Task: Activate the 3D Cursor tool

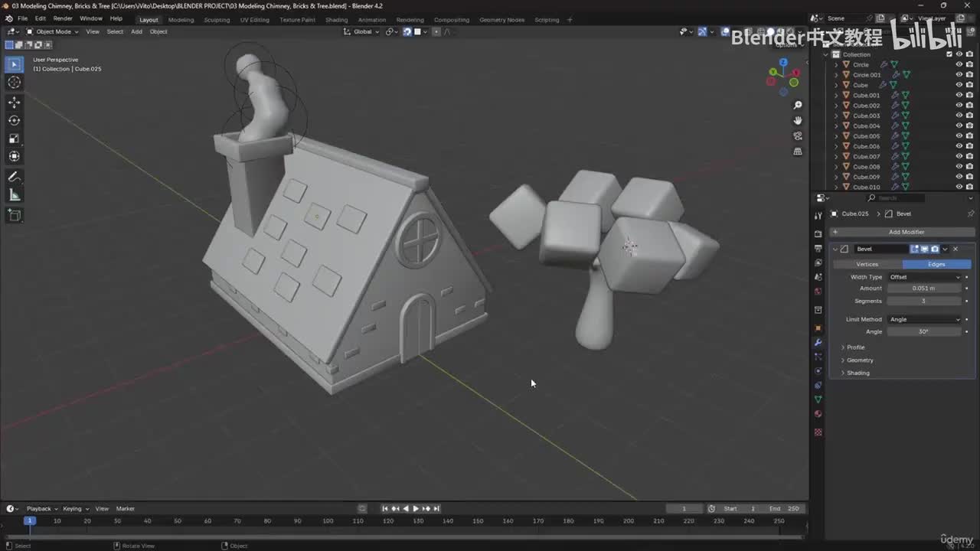Action: (14, 83)
